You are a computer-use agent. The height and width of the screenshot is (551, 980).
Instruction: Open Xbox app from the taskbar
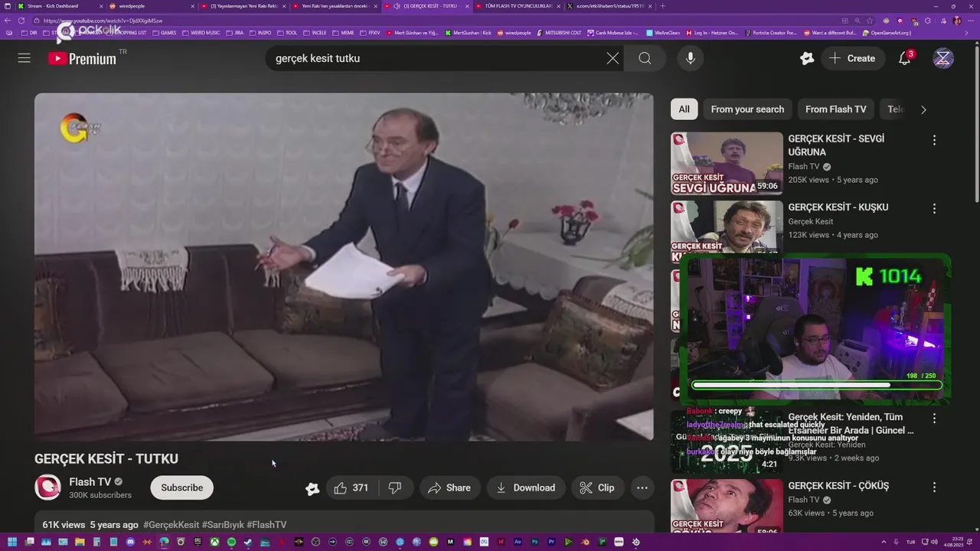215,543
